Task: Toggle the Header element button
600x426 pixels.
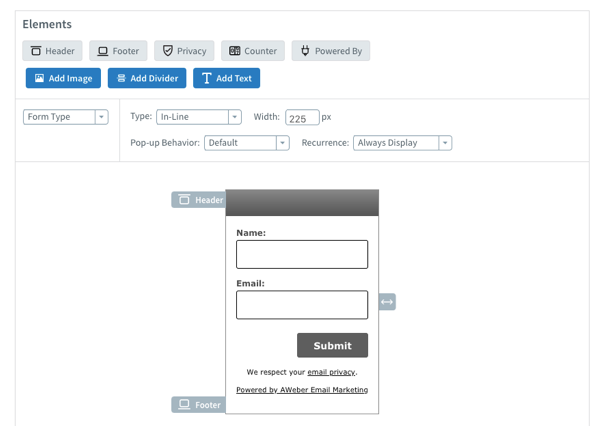Action: point(52,51)
